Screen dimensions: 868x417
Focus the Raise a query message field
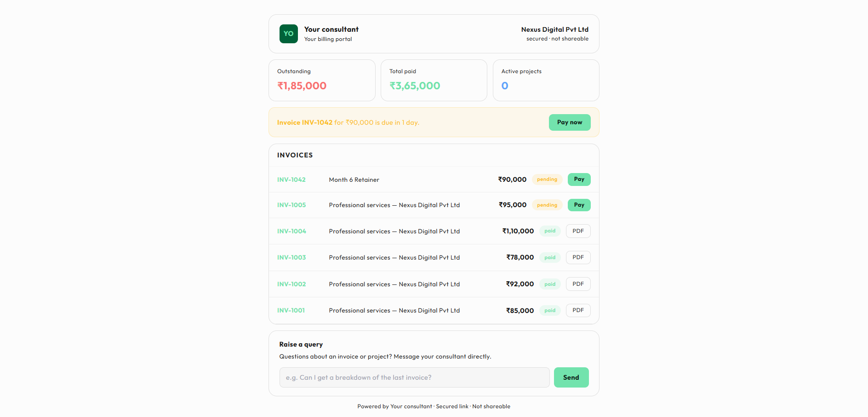tap(414, 377)
